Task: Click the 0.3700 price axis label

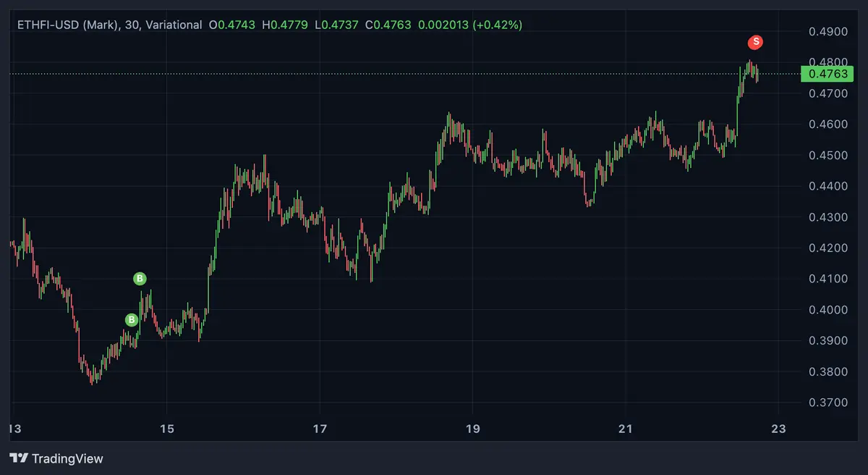Action: coord(829,402)
